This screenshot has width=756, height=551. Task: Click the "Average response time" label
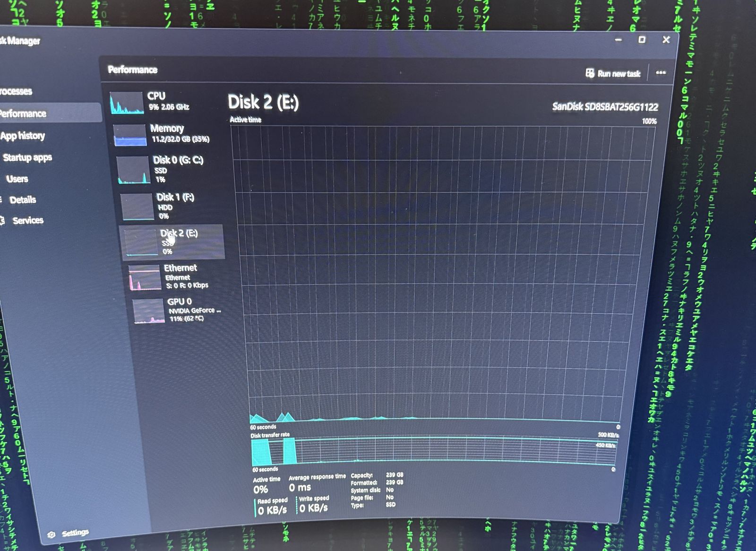pyautogui.click(x=317, y=477)
